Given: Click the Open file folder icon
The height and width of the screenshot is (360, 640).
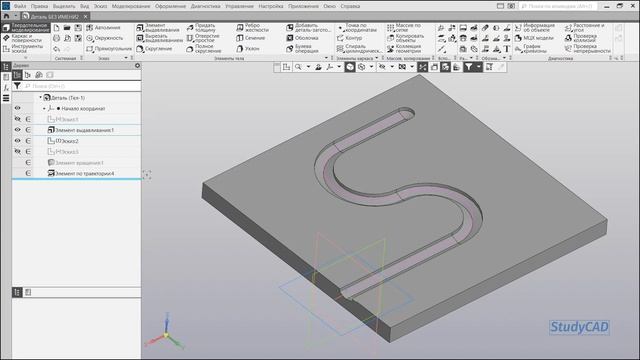Looking at the screenshot, I should point(67,27).
